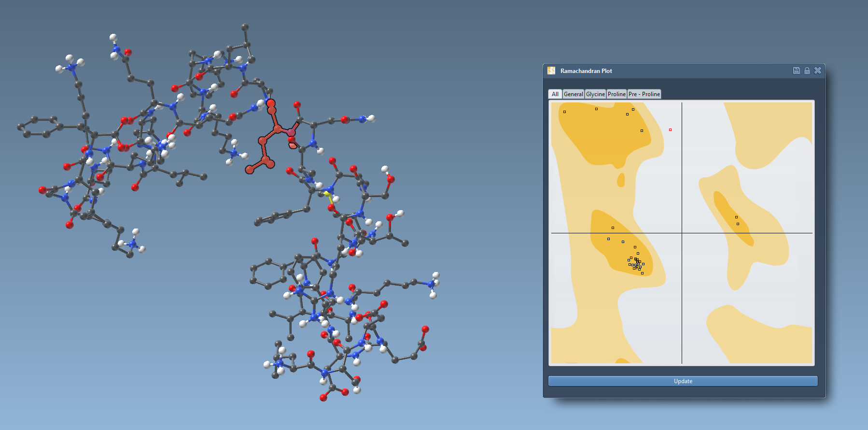Click the leftmost data point in upper-left region
The width and height of the screenshot is (868, 430).
point(564,112)
